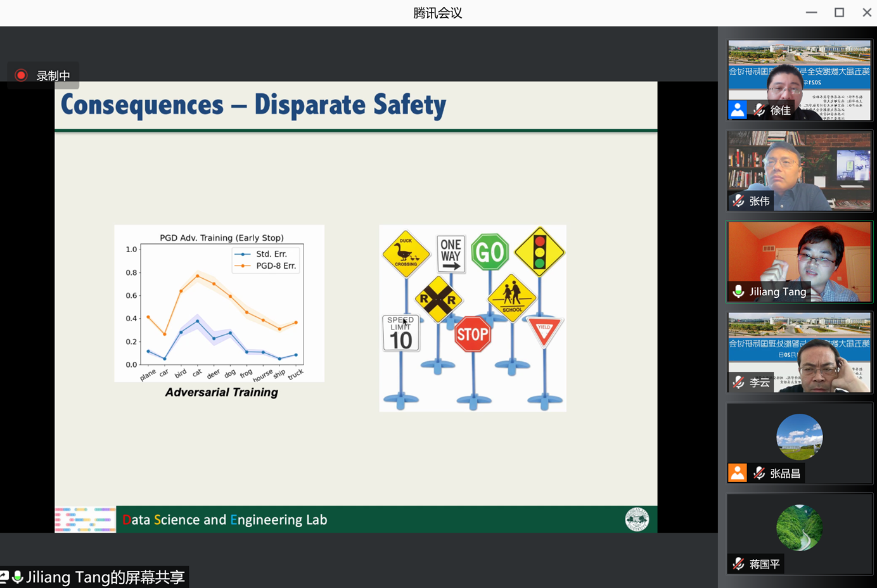This screenshot has height=588, width=877.
Task: Click 徐佳's muted microphone icon
Action: pyautogui.click(x=759, y=110)
